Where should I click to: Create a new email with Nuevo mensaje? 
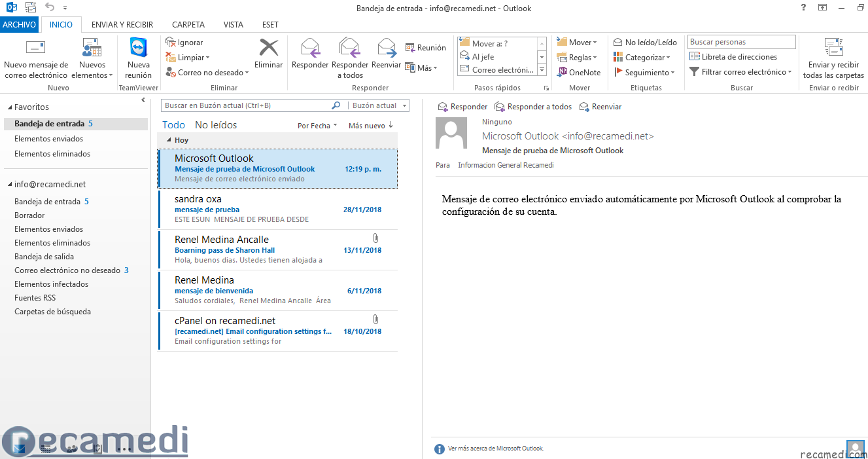(36, 58)
